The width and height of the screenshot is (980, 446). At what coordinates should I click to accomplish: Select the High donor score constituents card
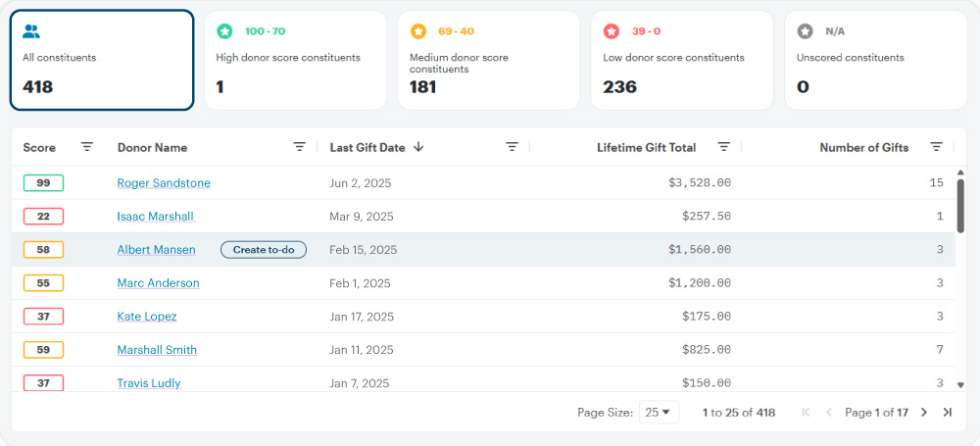click(x=295, y=61)
